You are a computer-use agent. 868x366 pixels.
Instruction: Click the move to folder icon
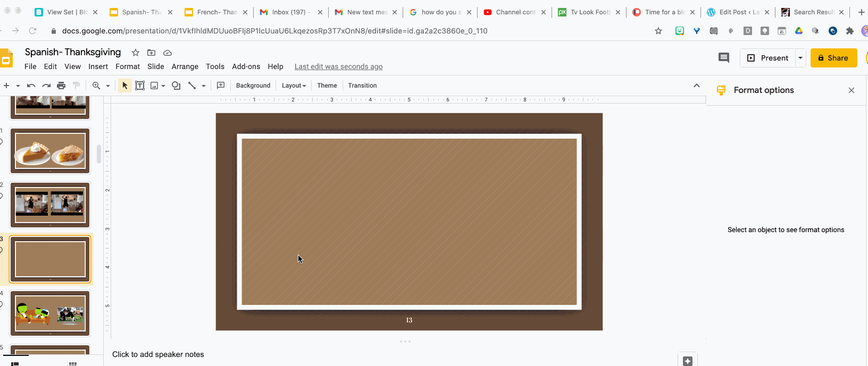[152, 53]
